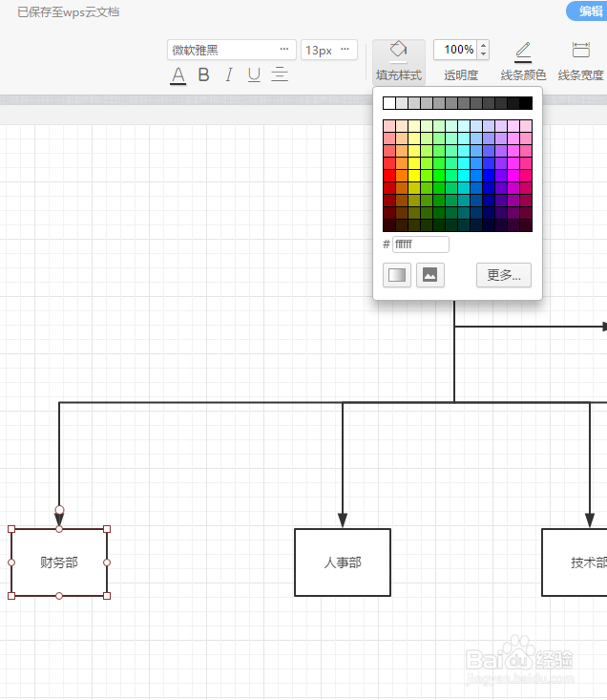Click the 编辑 button
The image size is (607, 700).
tap(589, 11)
